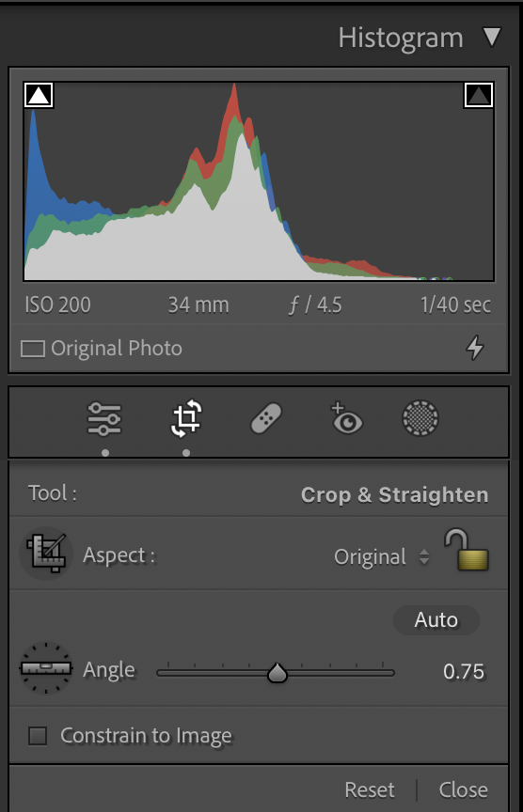Click the Angle slider handle
Image resolution: width=523 pixels, height=812 pixels.
click(x=277, y=673)
